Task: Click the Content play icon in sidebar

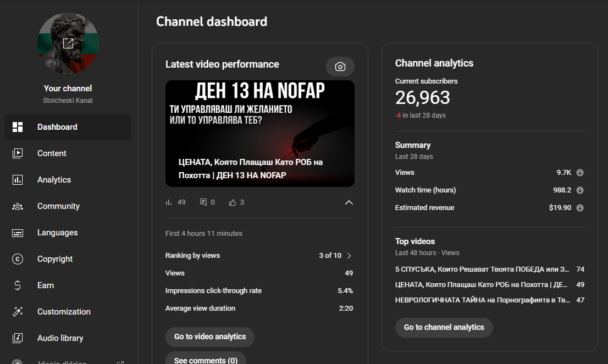Action: [x=18, y=153]
